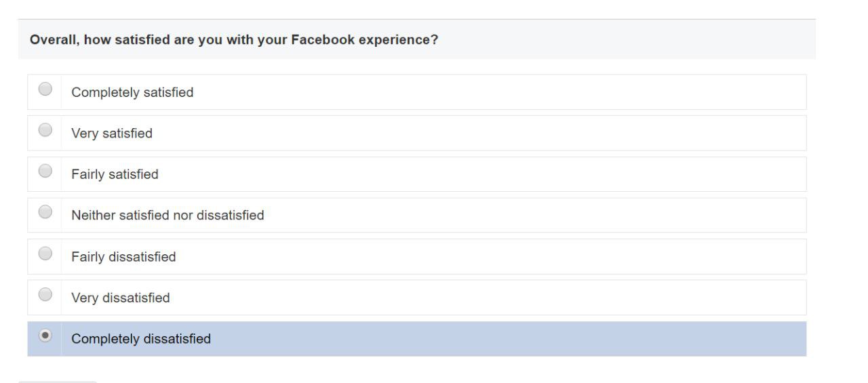Choose the Fairly dissatisfied radio button

coord(45,254)
